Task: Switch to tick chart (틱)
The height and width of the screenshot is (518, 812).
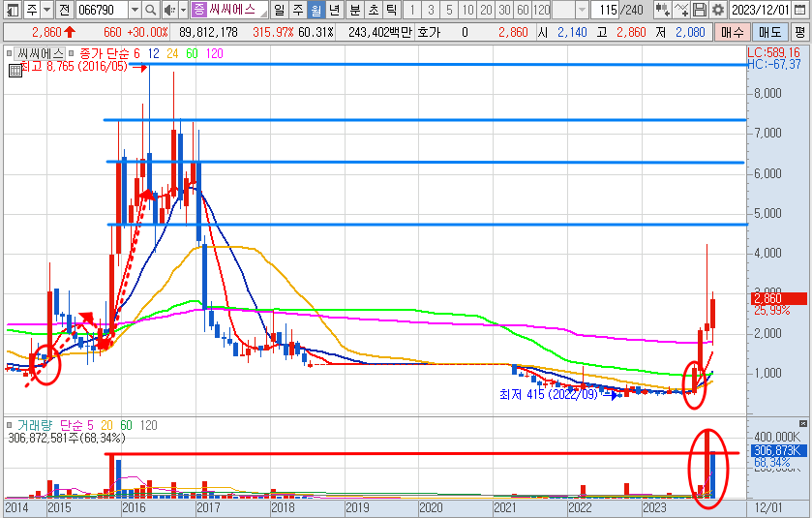Action: click(x=392, y=10)
